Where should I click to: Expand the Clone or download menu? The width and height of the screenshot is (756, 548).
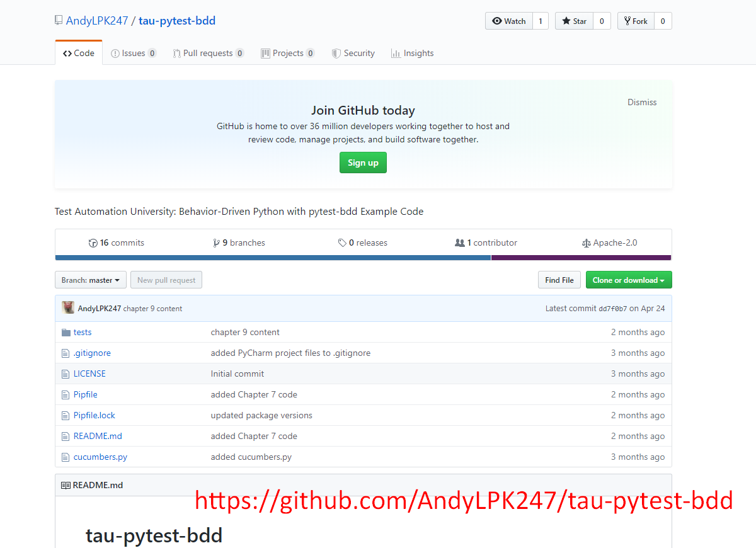pos(629,280)
